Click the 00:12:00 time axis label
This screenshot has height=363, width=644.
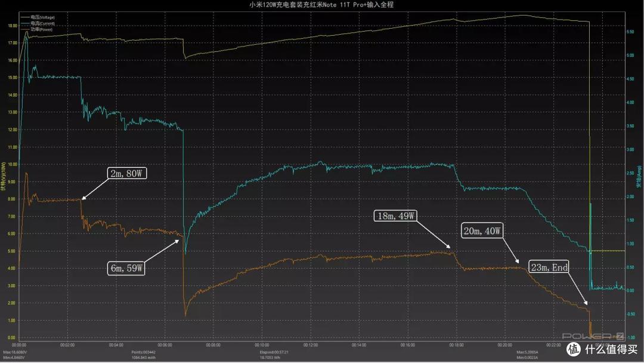(311, 345)
